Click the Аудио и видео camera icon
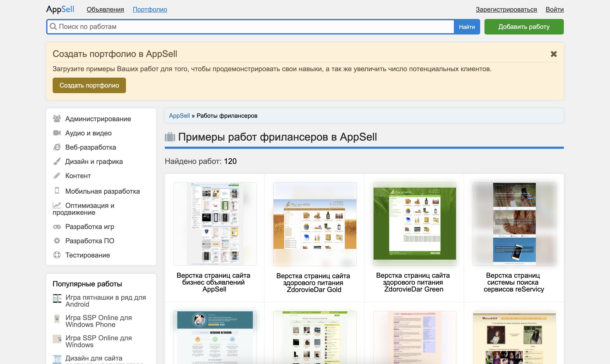610x364 pixels. [x=57, y=133]
